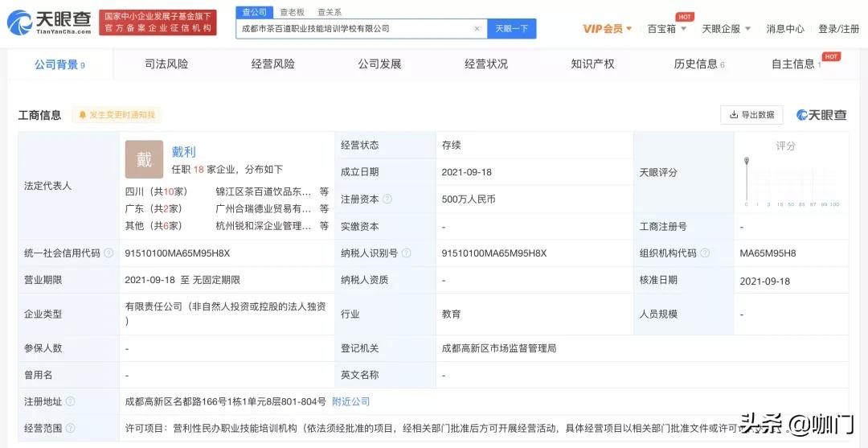Select the 查老板 search tab
This screenshot has height=448, width=868.
[292, 12]
